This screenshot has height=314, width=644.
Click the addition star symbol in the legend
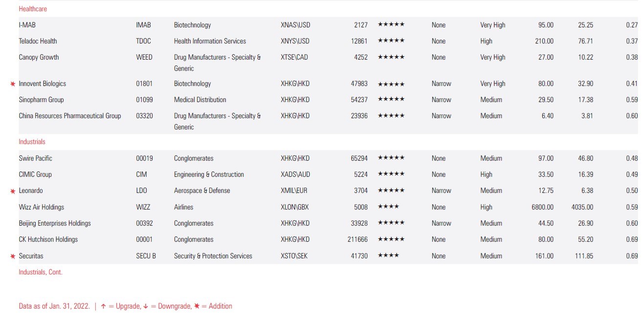196,306
